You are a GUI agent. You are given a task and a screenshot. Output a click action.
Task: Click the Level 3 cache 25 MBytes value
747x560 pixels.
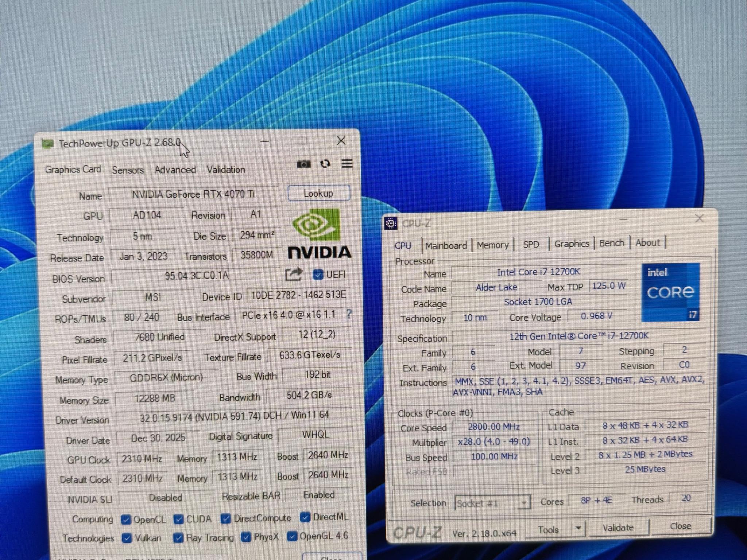coord(645,469)
